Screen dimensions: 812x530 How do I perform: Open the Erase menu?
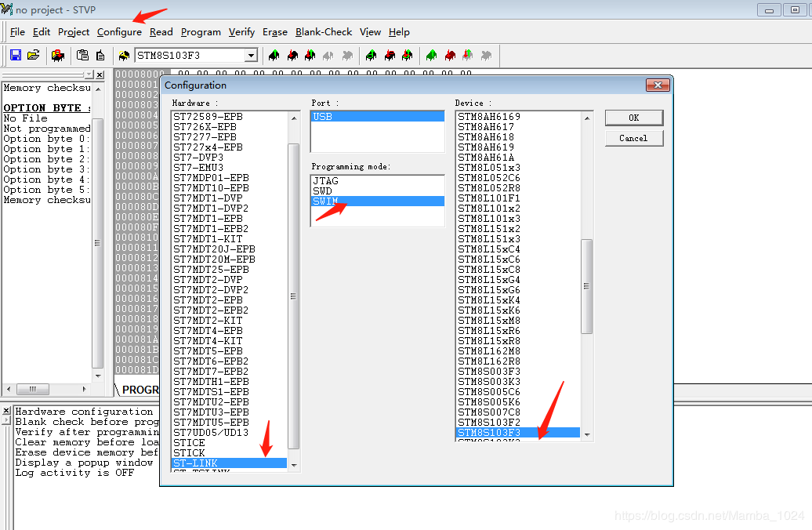click(275, 32)
